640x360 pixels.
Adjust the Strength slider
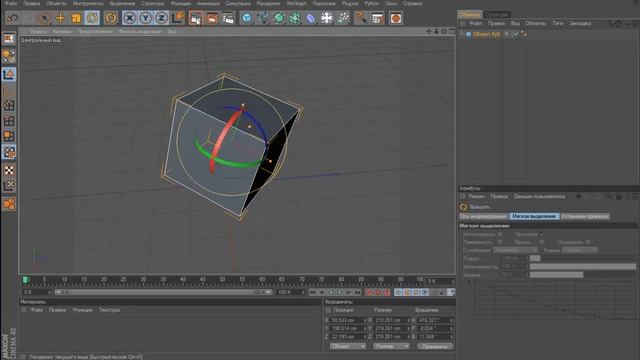(x=583, y=267)
